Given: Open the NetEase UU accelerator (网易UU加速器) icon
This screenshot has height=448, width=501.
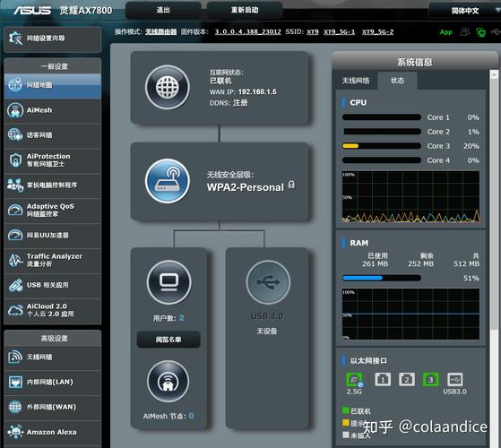Looking at the screenshot, I should coord(15,236).
